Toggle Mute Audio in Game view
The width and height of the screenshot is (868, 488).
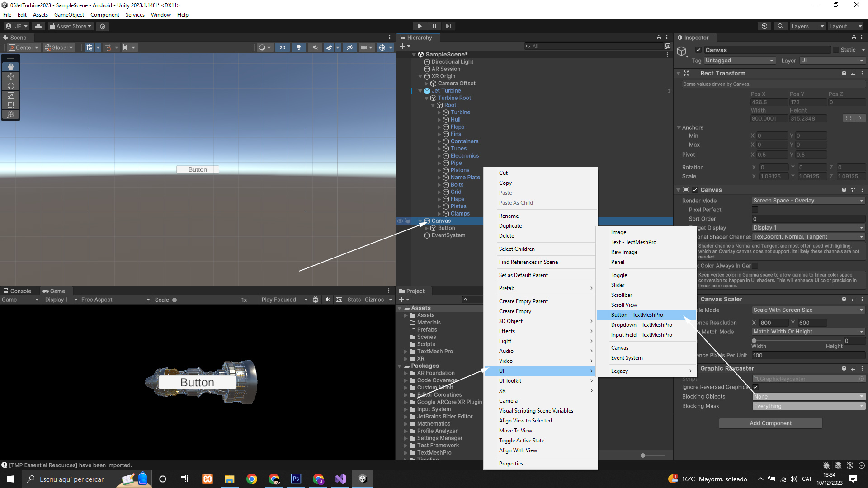tap(327, 300)
